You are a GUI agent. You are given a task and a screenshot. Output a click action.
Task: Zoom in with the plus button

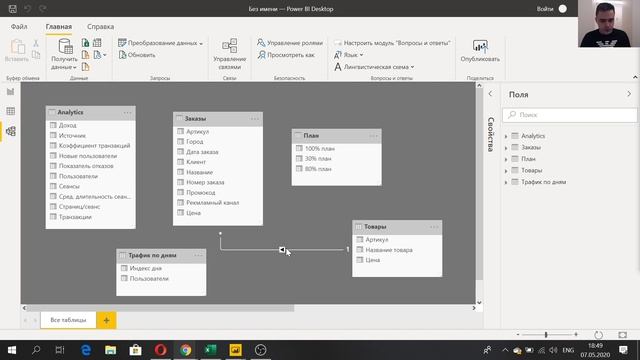576,334
